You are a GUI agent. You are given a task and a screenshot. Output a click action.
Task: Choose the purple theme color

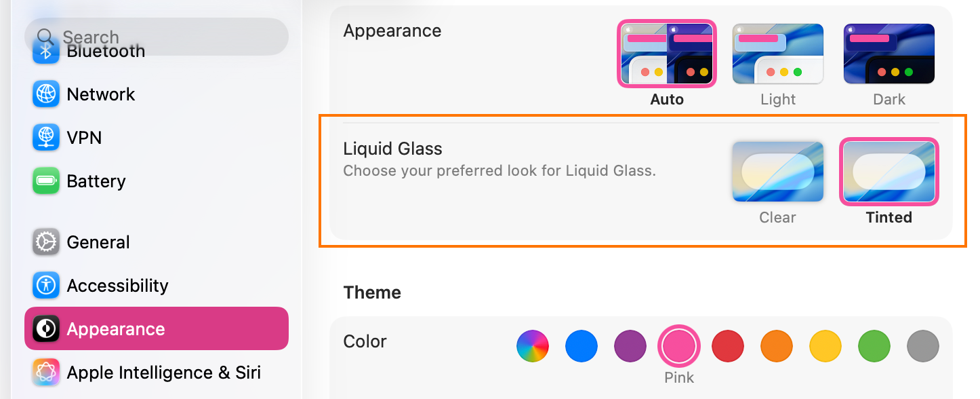[x=630, y=347]
